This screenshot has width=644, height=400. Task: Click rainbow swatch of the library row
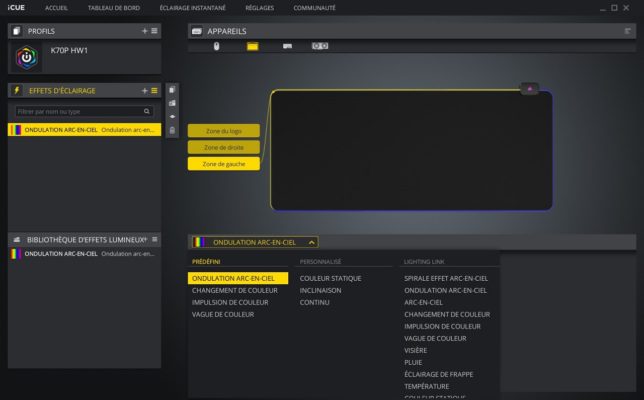click(x=16, y=254)
